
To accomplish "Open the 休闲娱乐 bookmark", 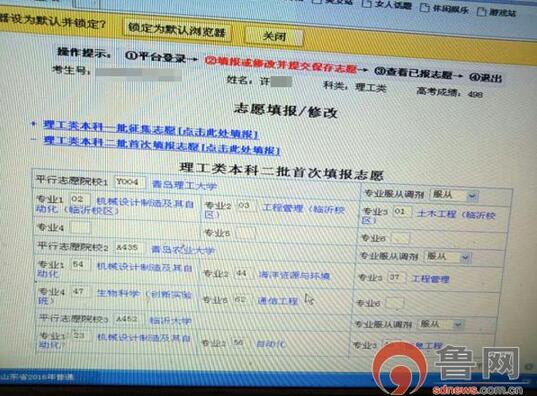I will click(445, 9).
